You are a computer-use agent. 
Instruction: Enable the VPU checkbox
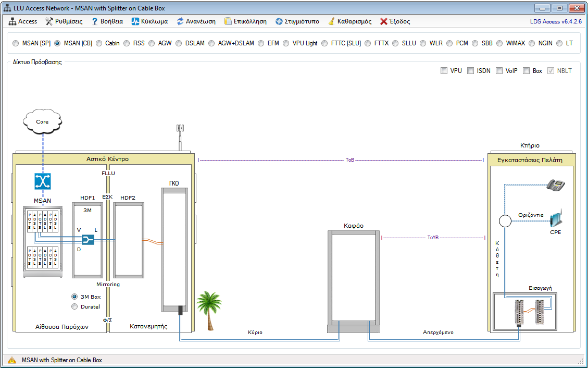coord(444,71)
